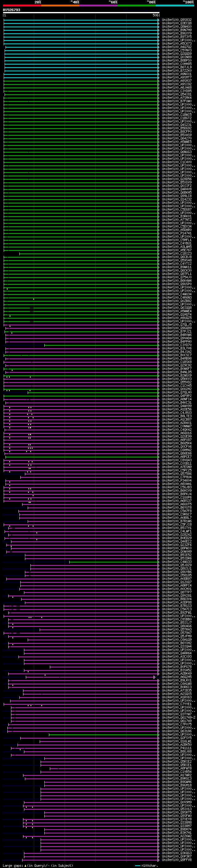Select the UniRef100_A1DE56 label
Viewport: 197px width, 868px height.
[177, 410]
